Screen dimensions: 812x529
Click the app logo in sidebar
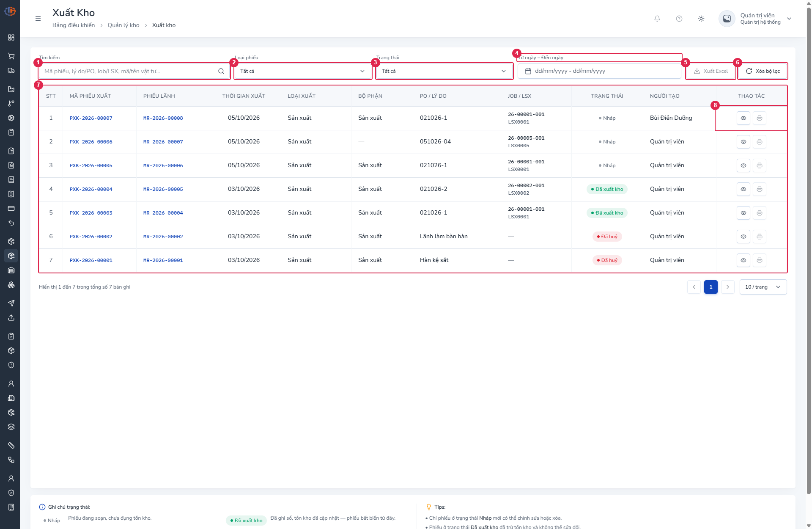tap(10, 11)
